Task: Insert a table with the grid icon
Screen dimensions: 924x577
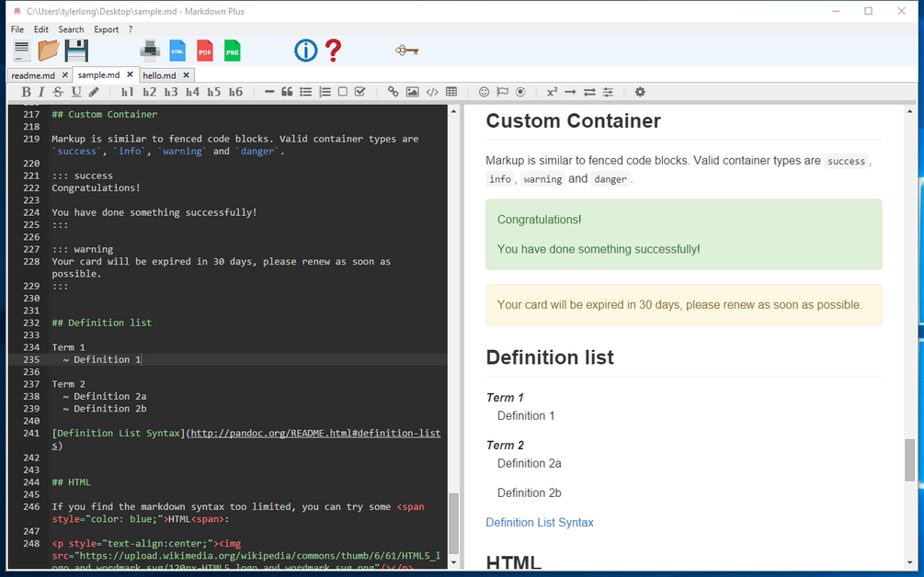Action: point(451,92)
